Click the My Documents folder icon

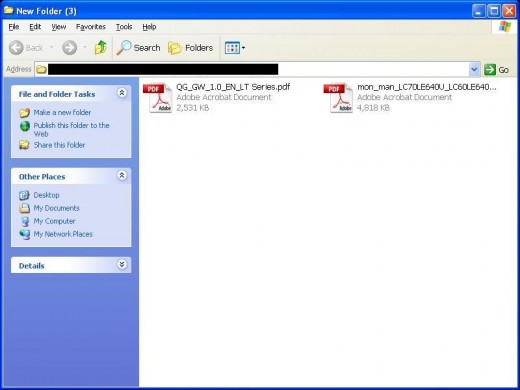pos(24,208)
